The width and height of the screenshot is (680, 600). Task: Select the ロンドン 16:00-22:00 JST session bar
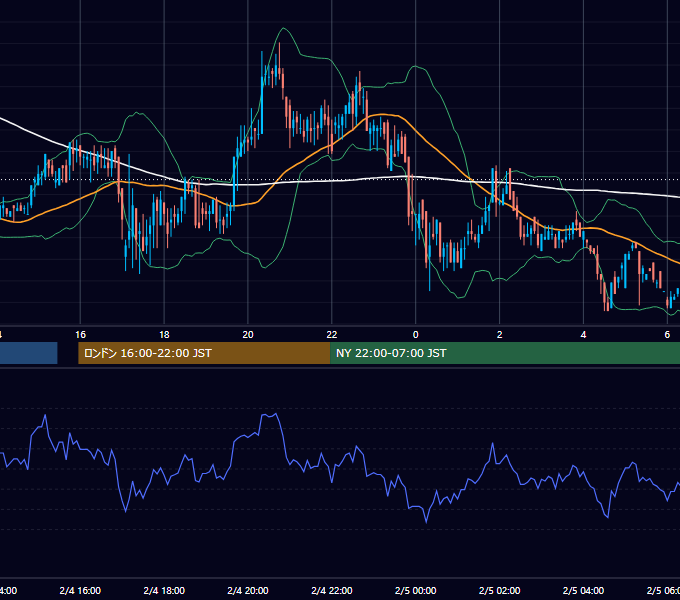[x=204, y=353]
